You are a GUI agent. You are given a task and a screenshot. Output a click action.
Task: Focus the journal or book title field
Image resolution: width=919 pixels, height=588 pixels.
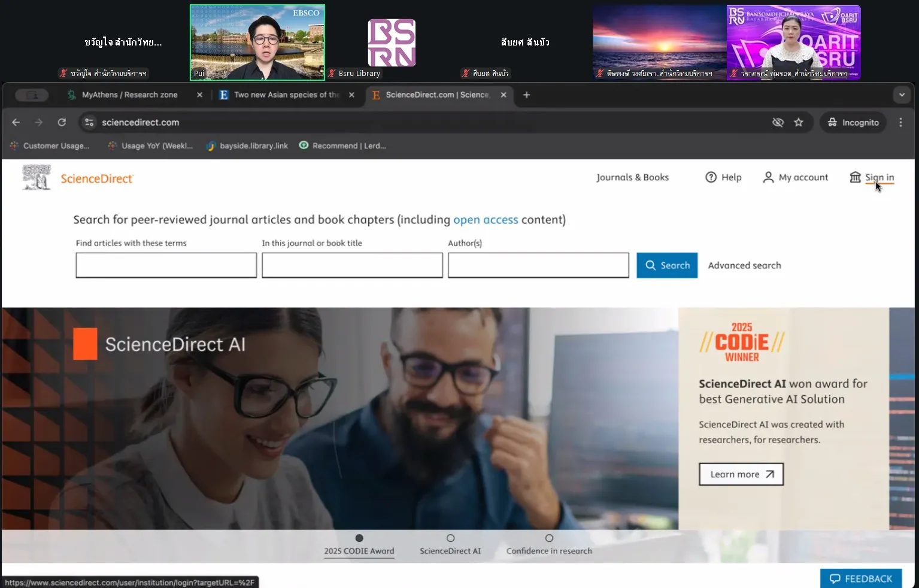(352, 265)
